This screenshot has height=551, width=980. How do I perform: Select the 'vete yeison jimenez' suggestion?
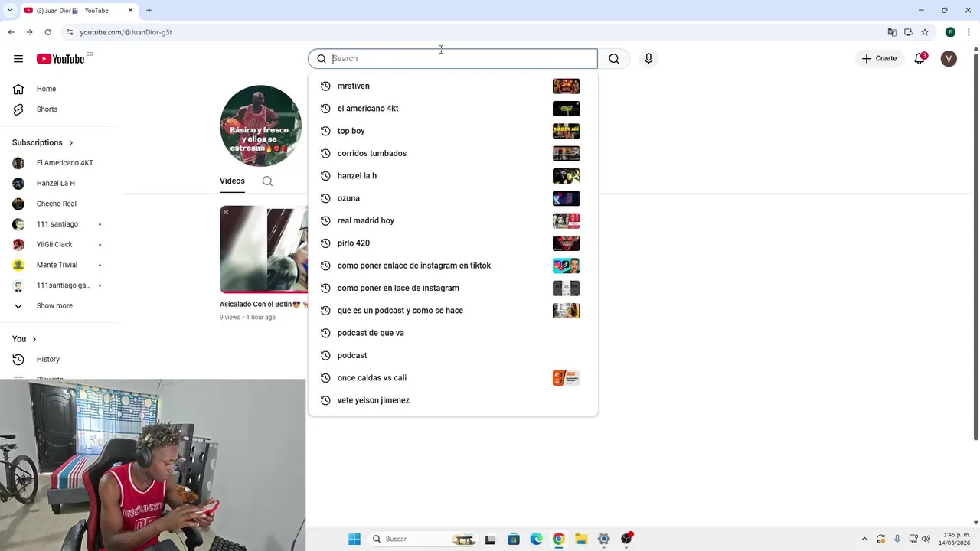pos(452,400)
